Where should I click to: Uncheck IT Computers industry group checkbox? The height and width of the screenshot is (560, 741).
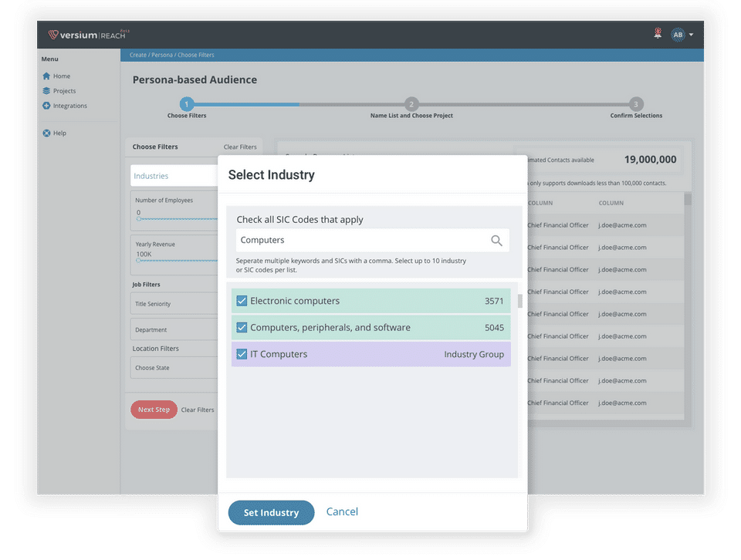[242, 354]
